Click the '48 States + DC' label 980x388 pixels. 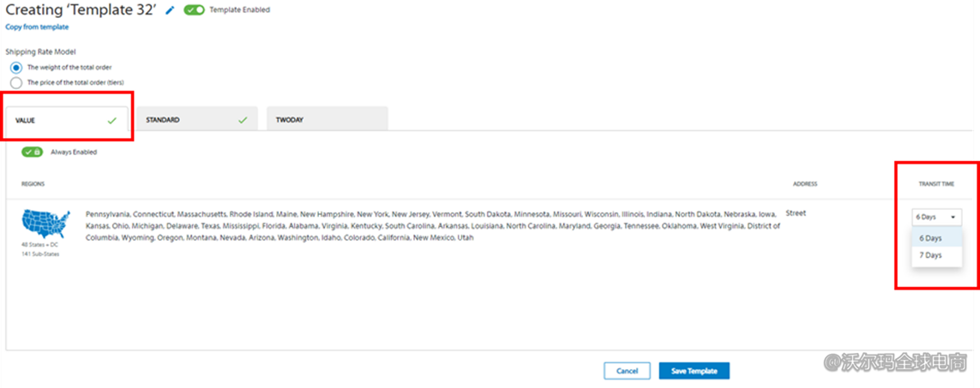[41, 244]
